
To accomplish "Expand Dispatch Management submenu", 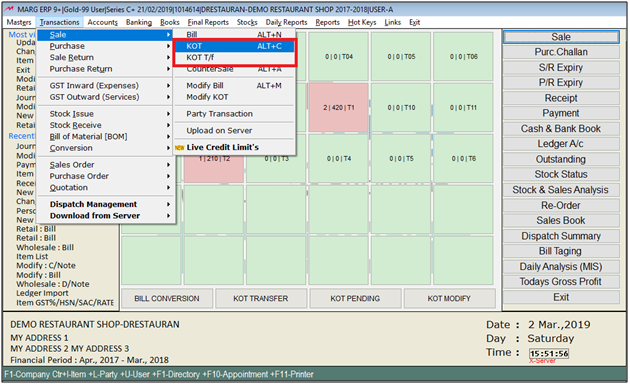I will (x=106, y=204).
